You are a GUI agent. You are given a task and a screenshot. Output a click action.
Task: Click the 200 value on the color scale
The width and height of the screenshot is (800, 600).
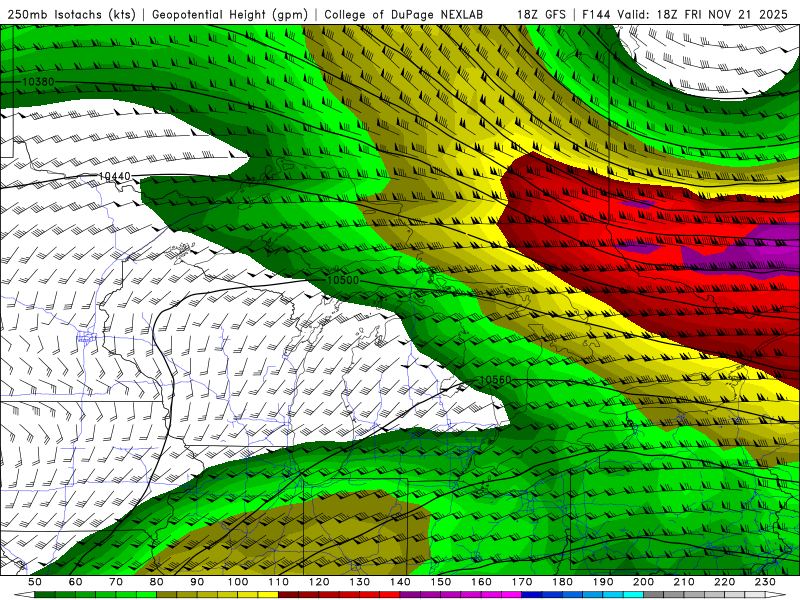pyautogui.click(x=644, y=582)
